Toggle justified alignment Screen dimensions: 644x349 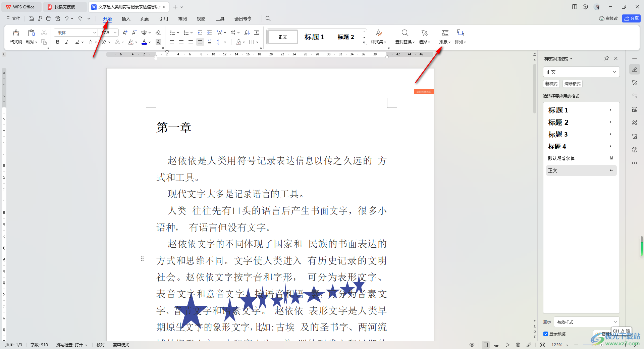tap(200, 42)
